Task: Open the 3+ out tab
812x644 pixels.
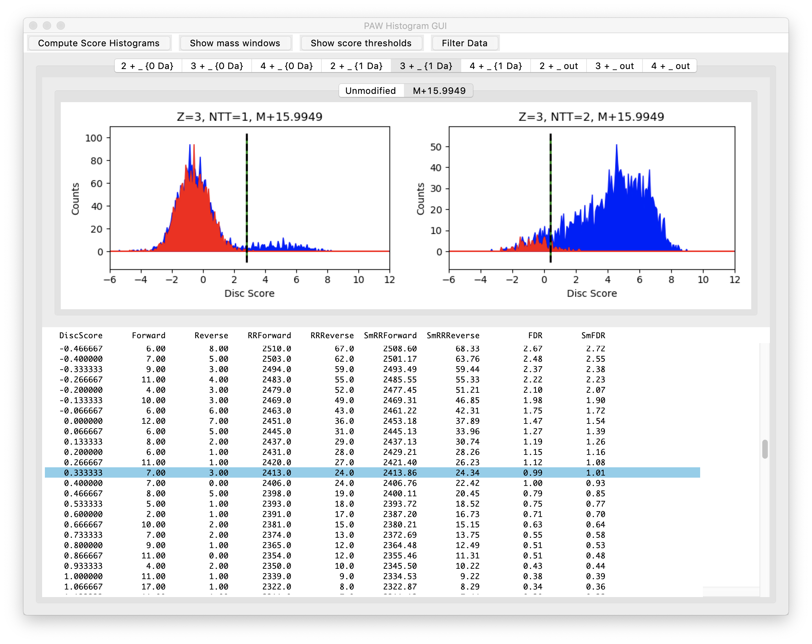Action: (x=614, y=66)
